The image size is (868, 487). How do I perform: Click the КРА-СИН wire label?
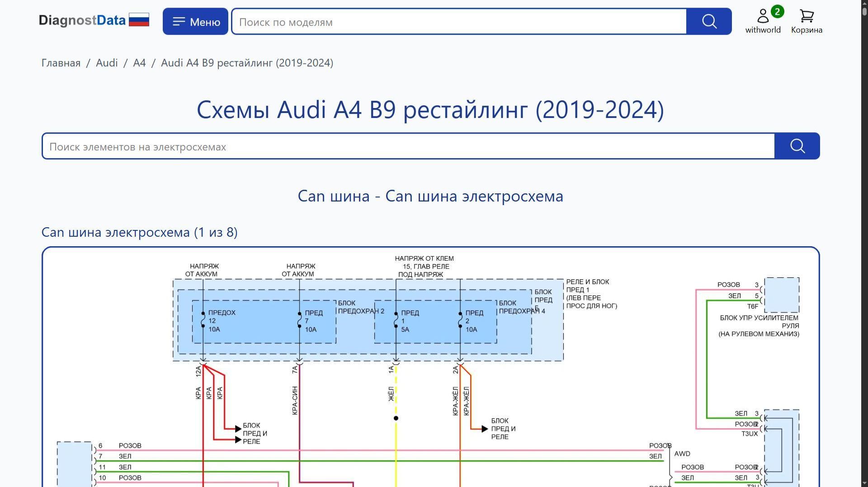point(295,400)
